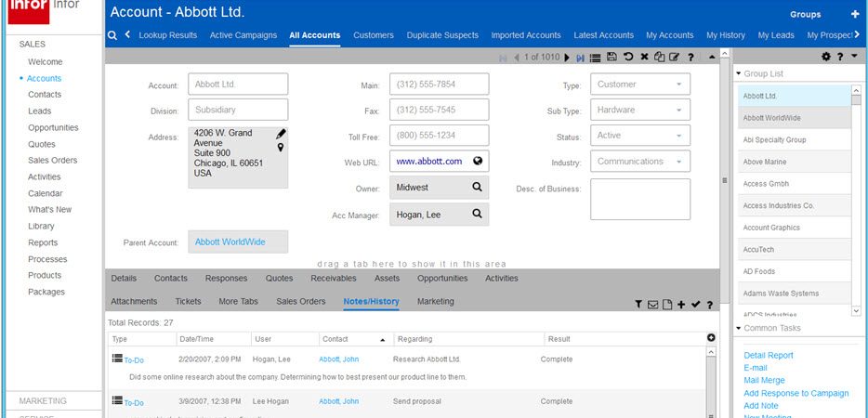868x418 pixels.
Task: Sort by the Contact column header
Action: click(335, 339)
